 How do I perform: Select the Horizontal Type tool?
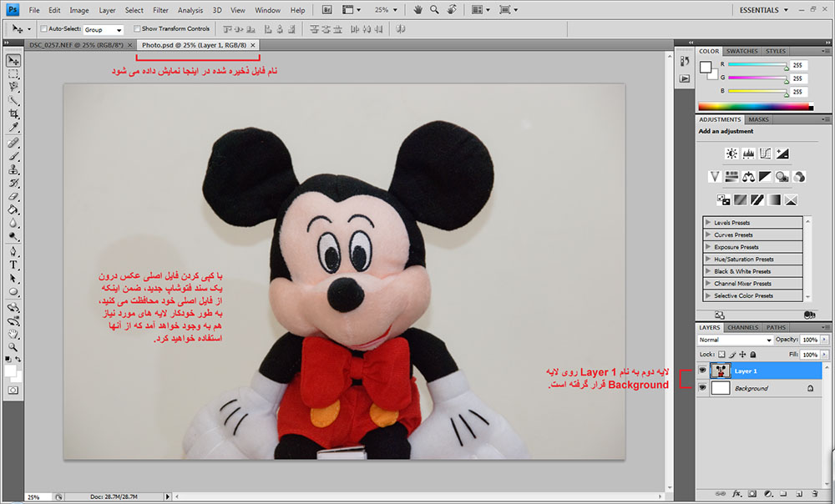tap(13, 265)
